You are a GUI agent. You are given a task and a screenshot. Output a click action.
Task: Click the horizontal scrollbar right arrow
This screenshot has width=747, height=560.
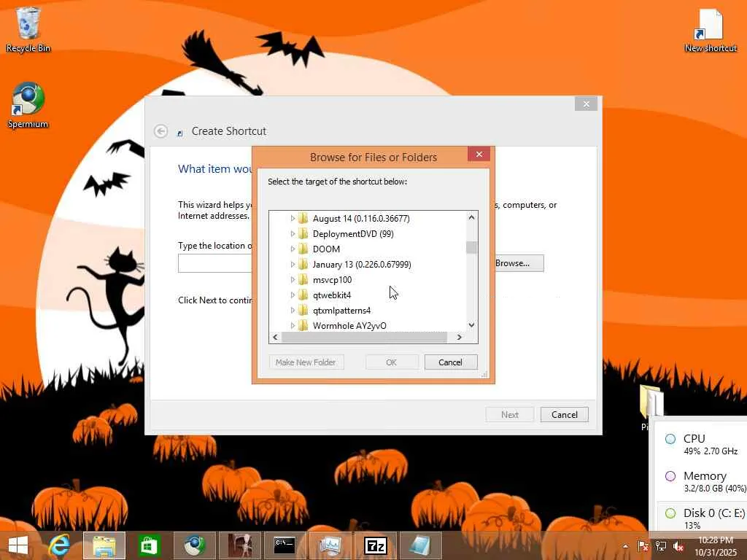click(460, 337)
